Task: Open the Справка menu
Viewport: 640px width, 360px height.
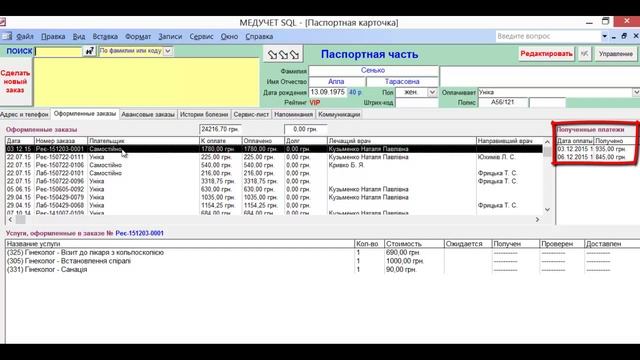Action: 259,36
